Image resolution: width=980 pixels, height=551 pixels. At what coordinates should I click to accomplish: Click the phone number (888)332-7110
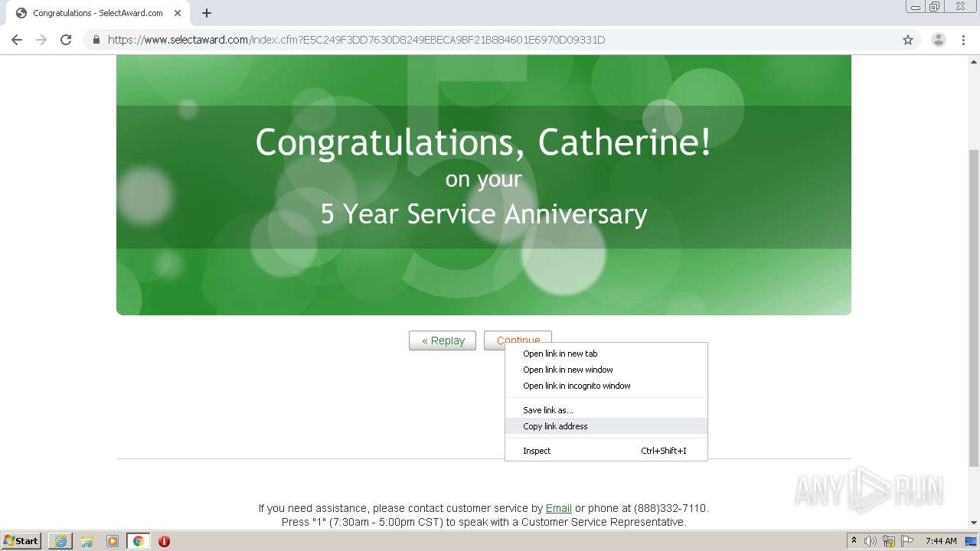point(671,508)
